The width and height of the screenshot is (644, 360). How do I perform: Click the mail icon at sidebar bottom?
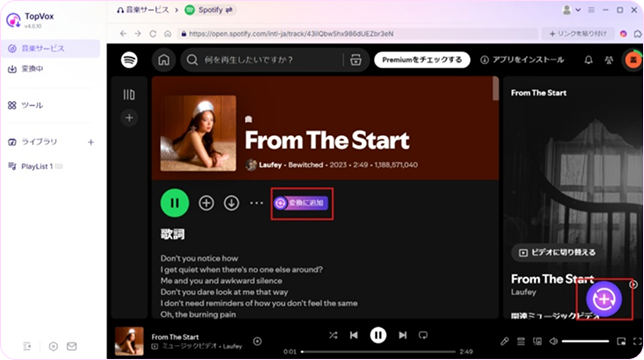point(72,346)
